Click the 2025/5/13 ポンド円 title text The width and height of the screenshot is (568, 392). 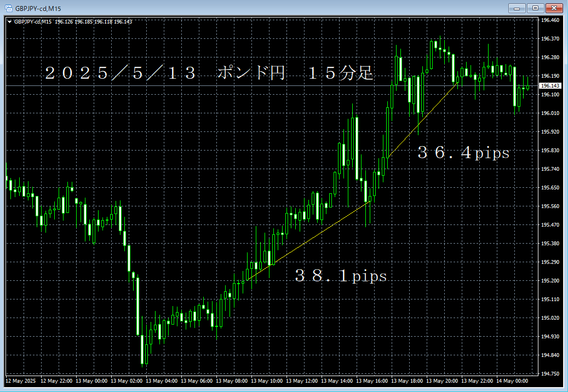tap(208, 73)
